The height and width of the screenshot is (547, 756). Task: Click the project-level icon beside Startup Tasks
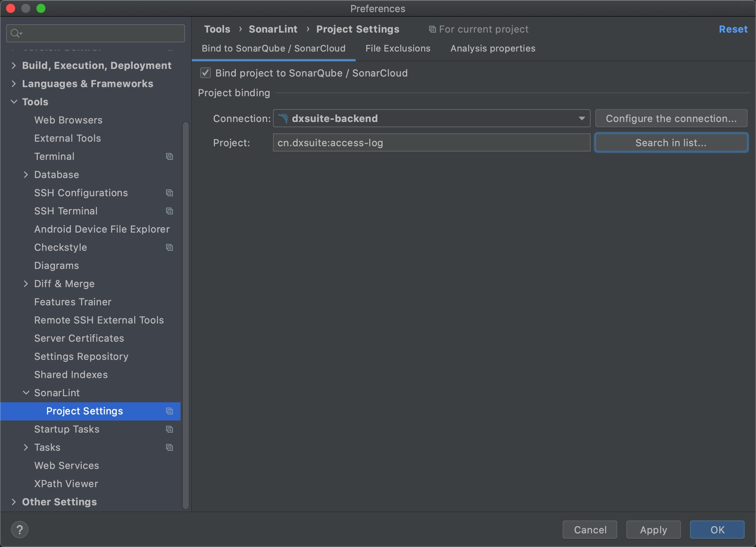click(x=169, y=429)
